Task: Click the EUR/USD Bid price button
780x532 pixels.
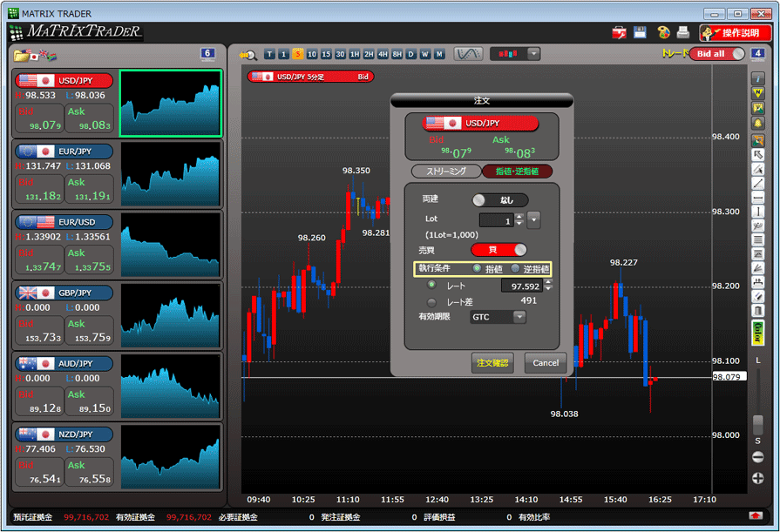Action: [x=39, y=259]
